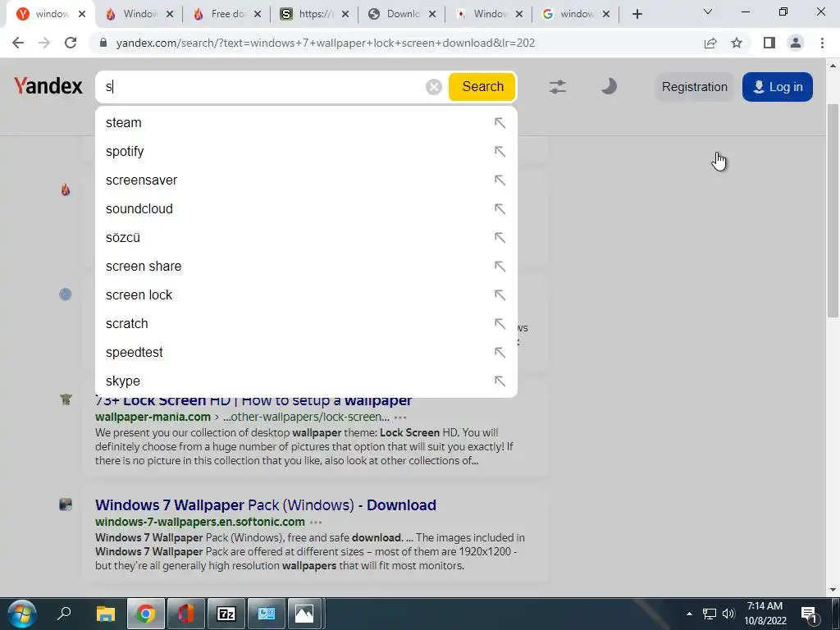Go back in browser history
The image size is (840, 630).
click(x=18, y=43)
